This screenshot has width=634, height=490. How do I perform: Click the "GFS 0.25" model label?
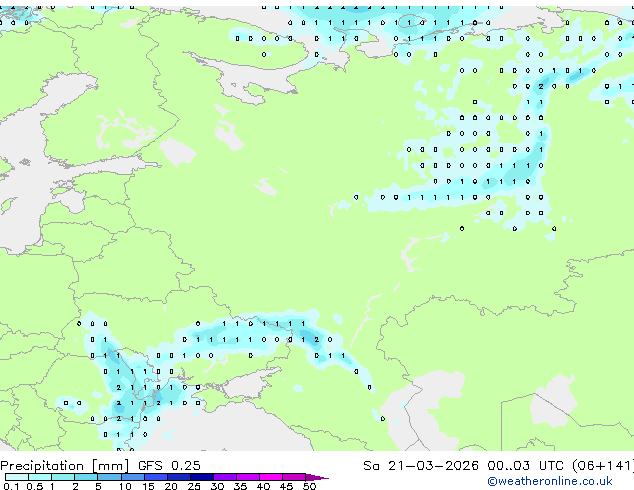tap(169, 466)
